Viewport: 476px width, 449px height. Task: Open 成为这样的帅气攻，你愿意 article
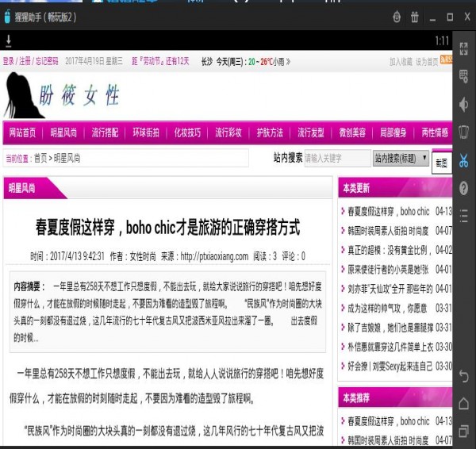point(387,308)
